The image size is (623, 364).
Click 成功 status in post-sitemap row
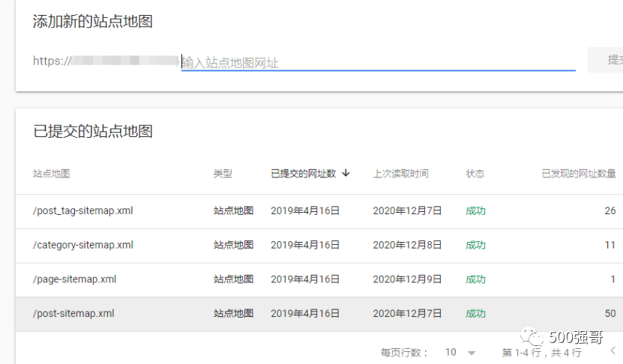[475, 313]
